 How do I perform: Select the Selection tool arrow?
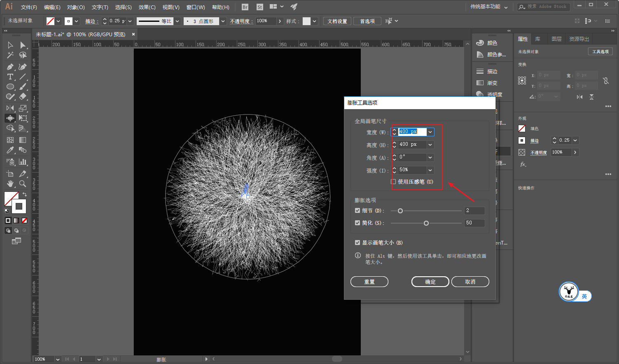[10, 45]
